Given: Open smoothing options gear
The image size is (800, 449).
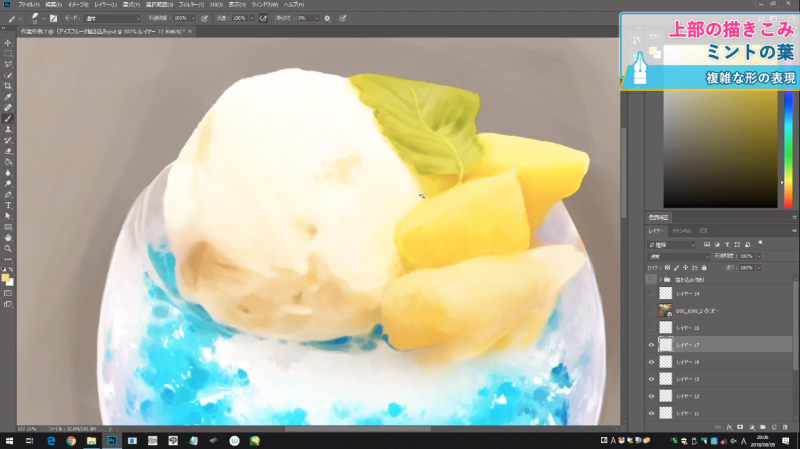Looking at the screenshot, I should point(328,18).
